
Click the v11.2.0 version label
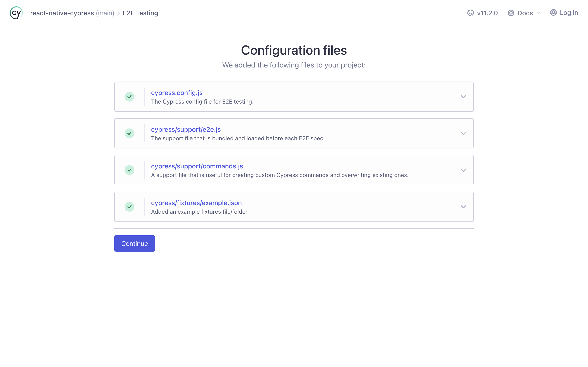coord(487,13)
